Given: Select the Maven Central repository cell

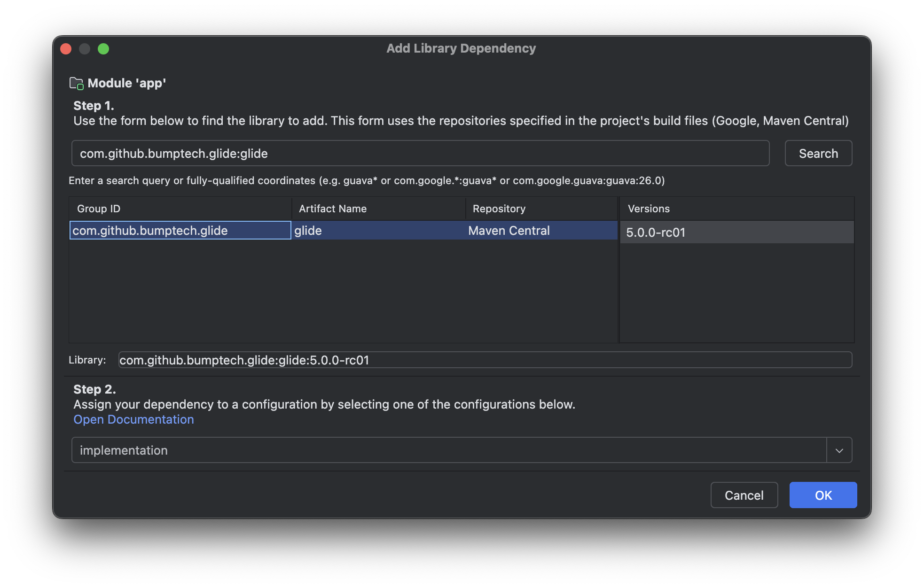Looking at the screenshot, I should click(x=540, y=231).
